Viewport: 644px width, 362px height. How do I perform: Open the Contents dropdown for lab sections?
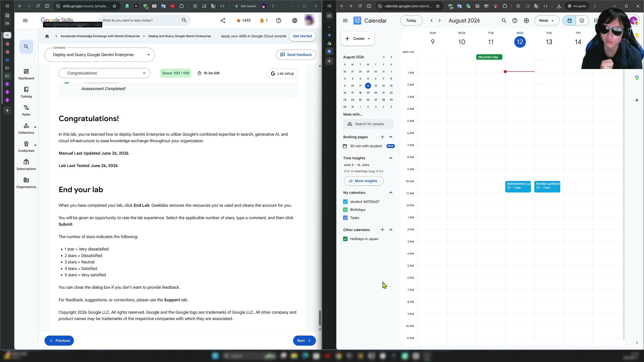coord(100,55)
